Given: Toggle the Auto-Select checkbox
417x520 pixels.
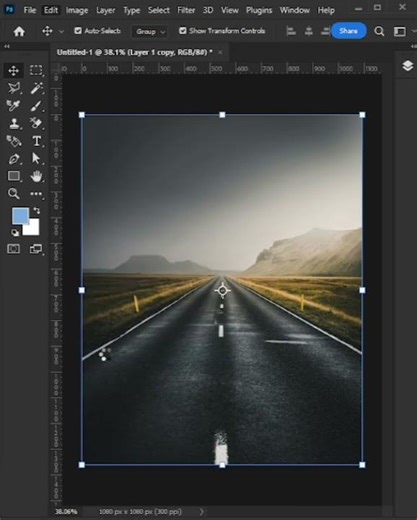Looking at the screenshot, I should tap(78, 31).
